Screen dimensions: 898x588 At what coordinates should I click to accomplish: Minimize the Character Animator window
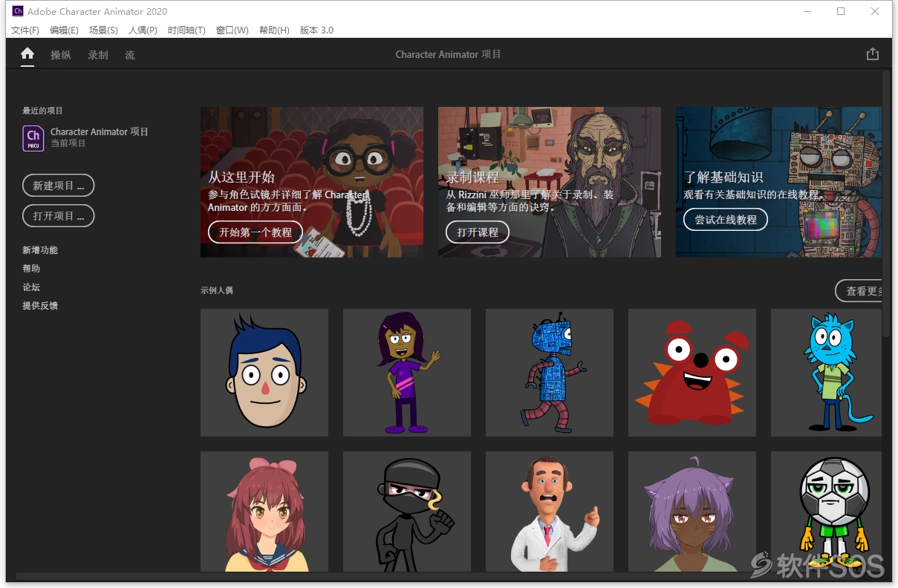[807, 11]
